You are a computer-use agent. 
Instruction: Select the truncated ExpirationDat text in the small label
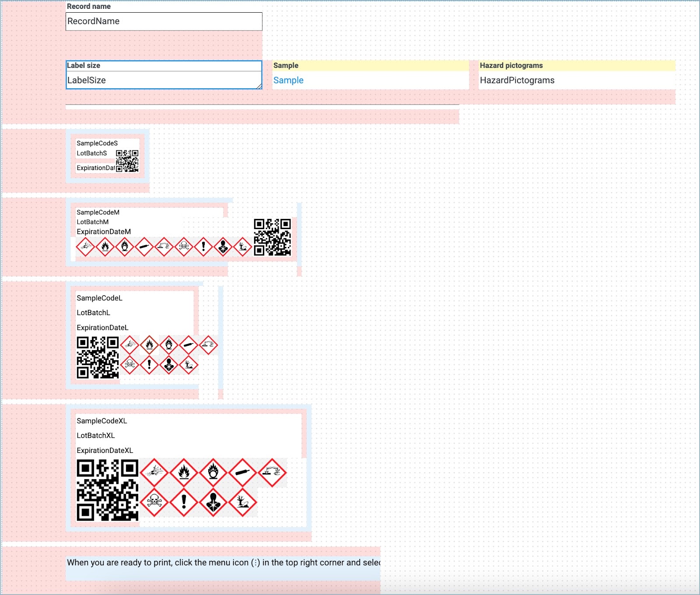[x=96, y=168]
